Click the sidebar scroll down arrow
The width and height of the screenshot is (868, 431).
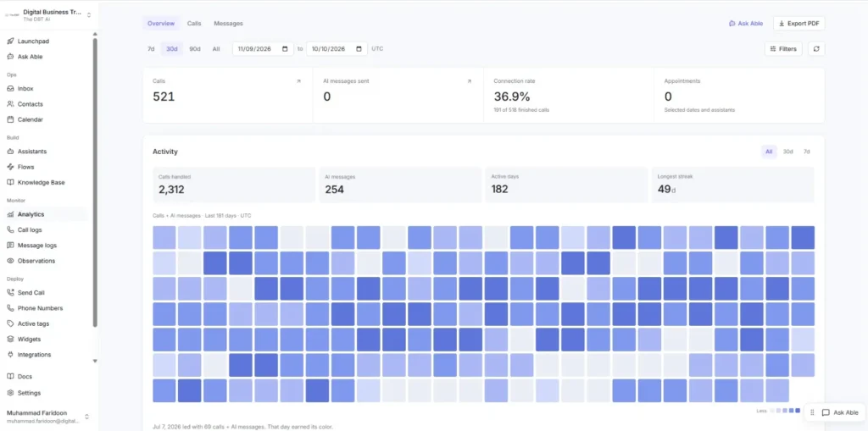pos(95,361)
